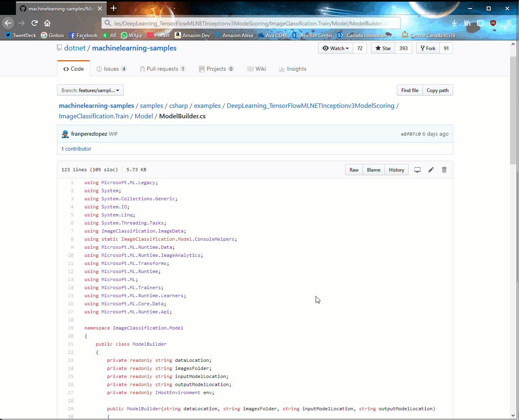This screenshot has width=519, height=420.
Task: View the file History
Action: pos(396,170)
